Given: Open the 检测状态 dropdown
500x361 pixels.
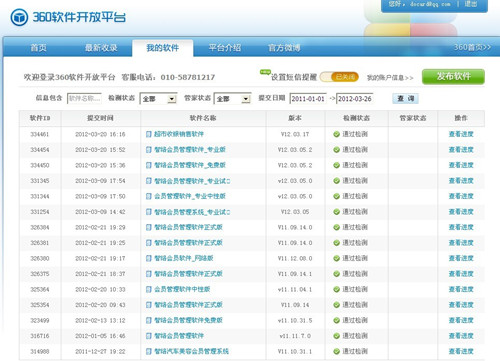Looking at the screenshot, I should point(158,99).
